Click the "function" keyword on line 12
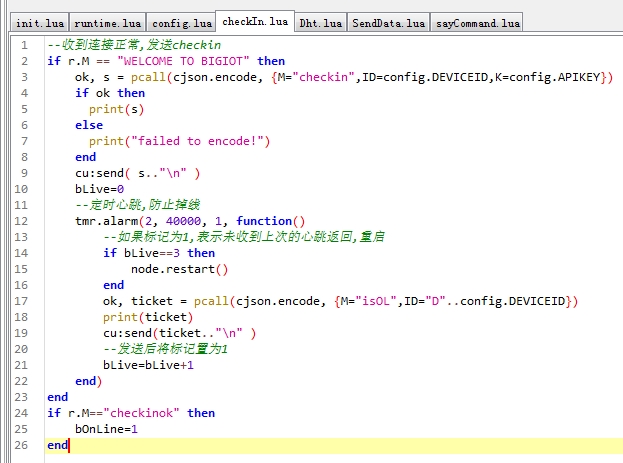Image resolution: width=623 pixels, height=463 pixels. [x=264, y=221]
